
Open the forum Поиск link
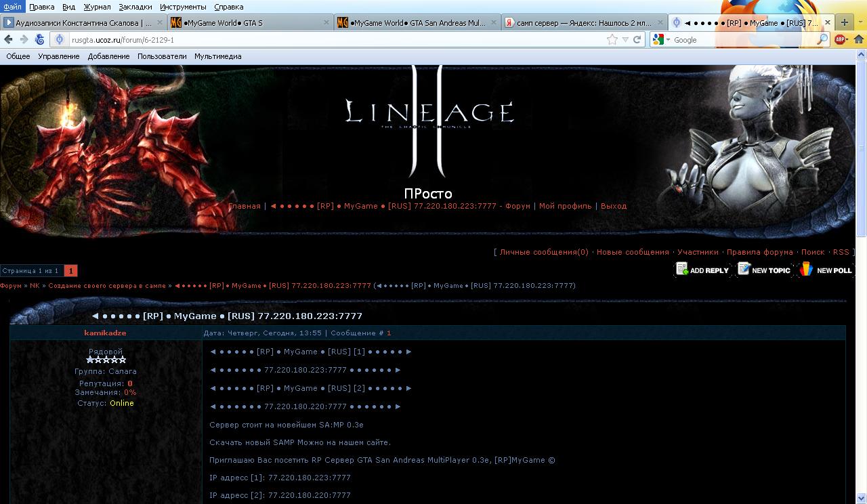coord(813,252)
